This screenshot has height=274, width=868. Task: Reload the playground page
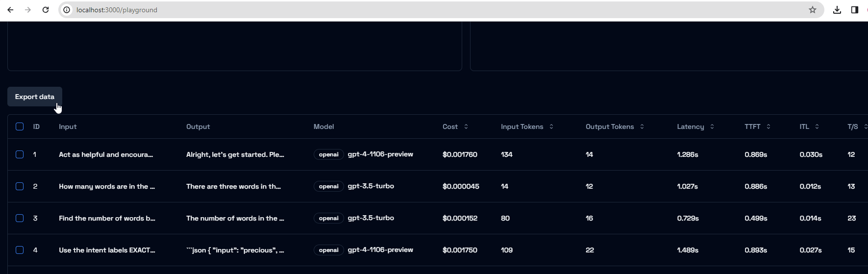[46, 10]
